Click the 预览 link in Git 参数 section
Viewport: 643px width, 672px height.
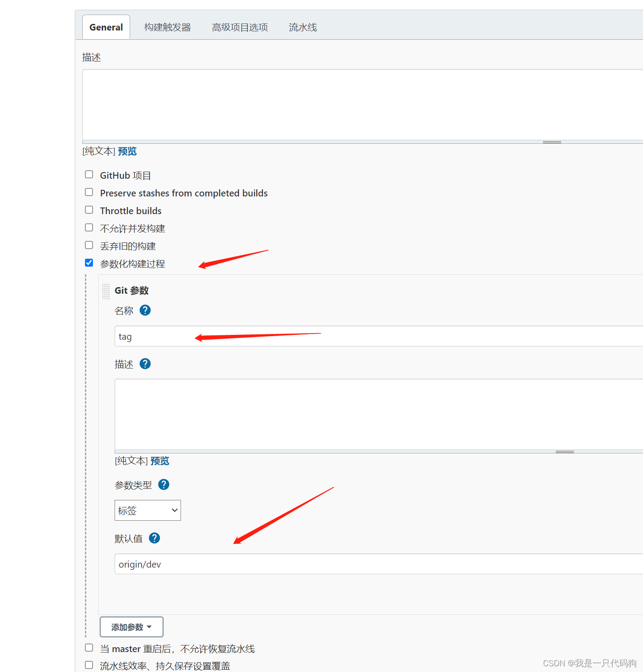[x=160, y=461]
